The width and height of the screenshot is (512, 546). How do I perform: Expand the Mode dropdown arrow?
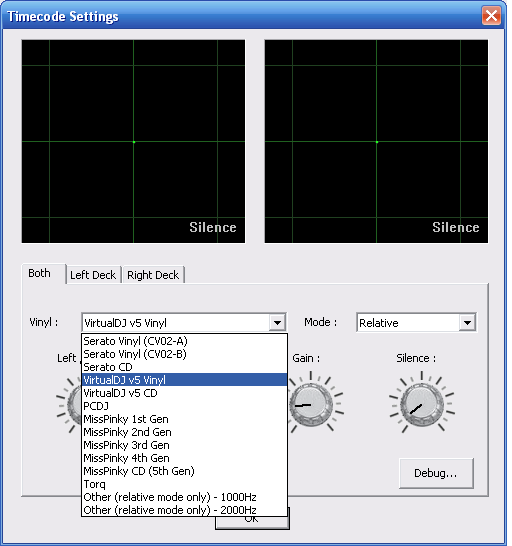[467, 322]
